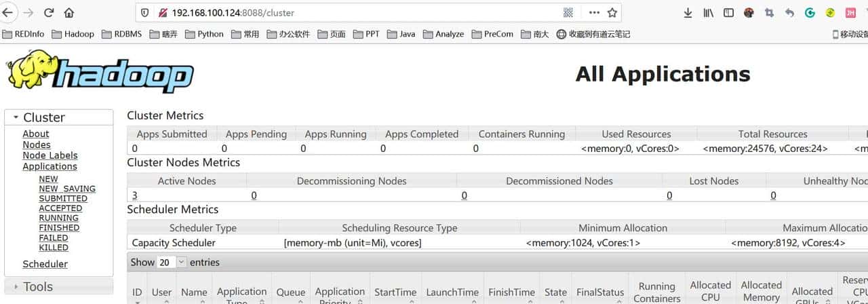The height and width of the screenshot is (304, 868).
Task: Open the PPT bookmark folder
Action: pos(366,34)
